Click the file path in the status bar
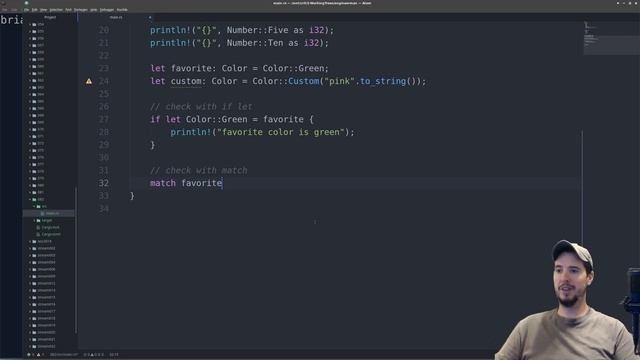 coord(64,355)
